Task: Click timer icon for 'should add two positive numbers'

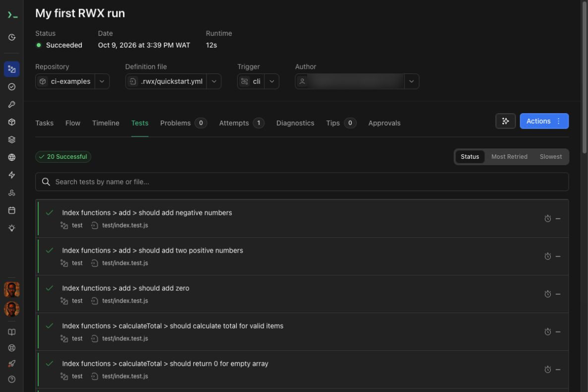Action: click(x=547, y=256)
